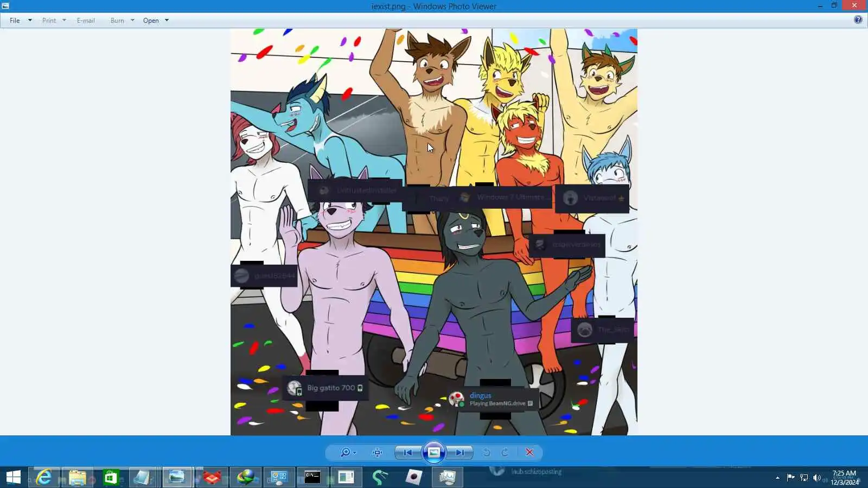Screen dimensions: 868x488
Task: Click the Photo Viewer title bar icon
Action: pyautogui.click(x=5, y=6)
